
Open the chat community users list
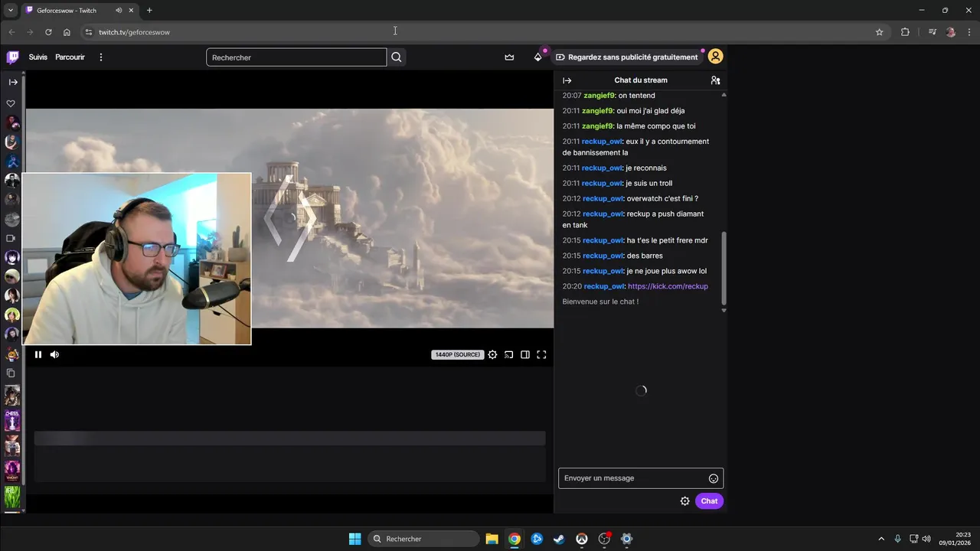[715, 80]
